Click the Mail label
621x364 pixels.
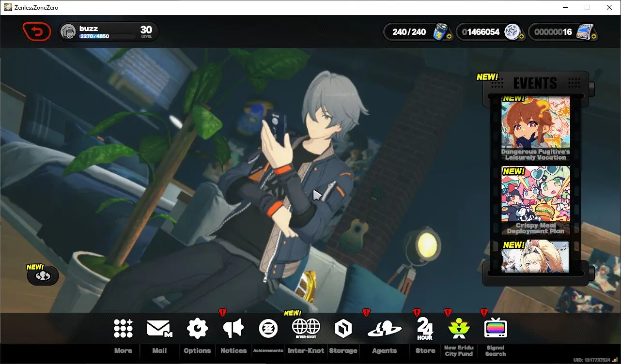pyautogui.click(x=159, y=351)
